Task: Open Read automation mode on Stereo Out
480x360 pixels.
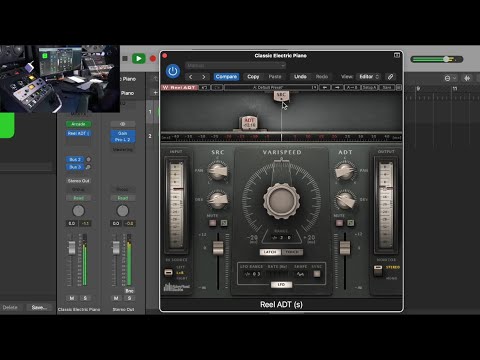Action: [x=123, y=198]
